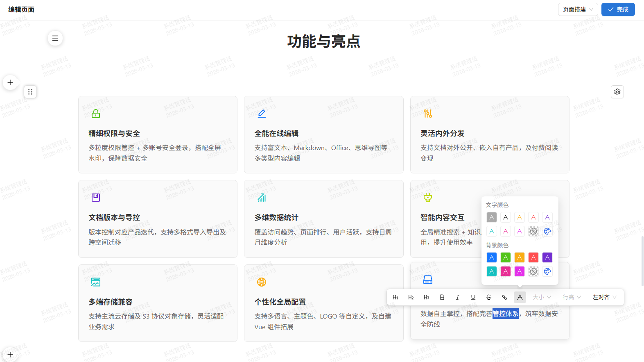
Task: Click the upper plus button to add block
Action: point(10,82)
